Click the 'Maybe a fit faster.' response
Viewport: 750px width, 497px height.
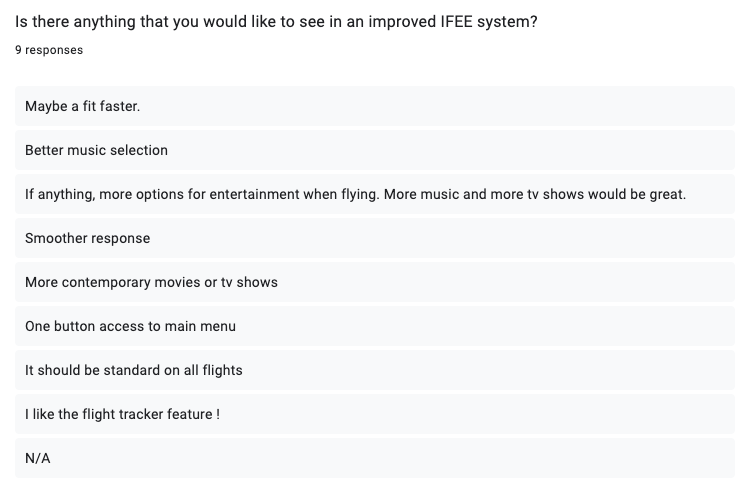[x=375, y=106]
